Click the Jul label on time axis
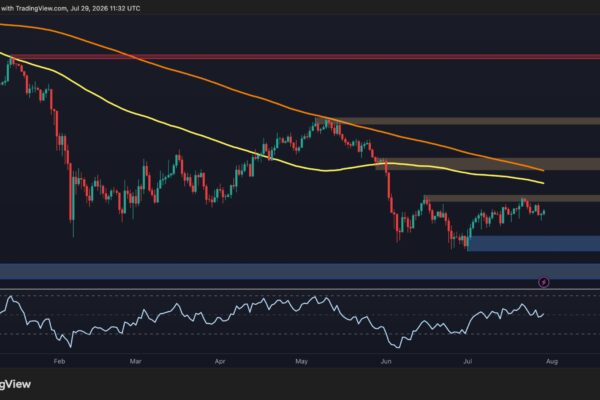This screenshot has height=400, width=600. pyautogui.click(x=467, y=361)
